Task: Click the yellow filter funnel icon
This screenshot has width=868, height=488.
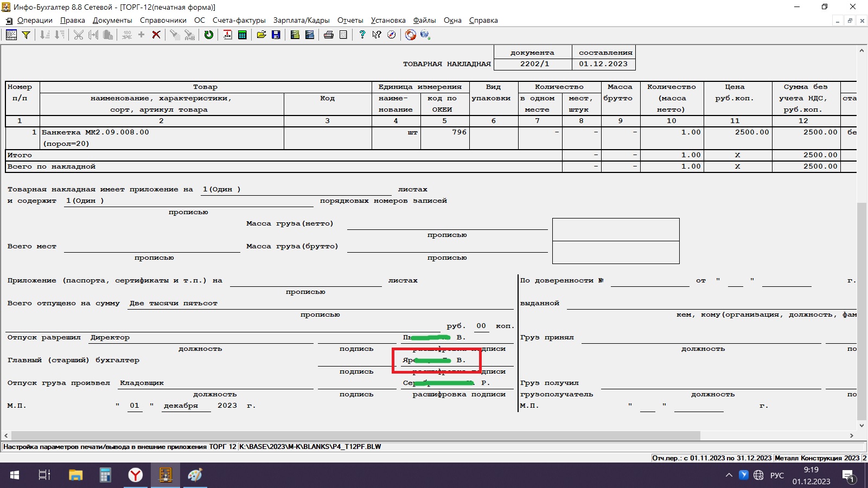Action: [25, 35]
